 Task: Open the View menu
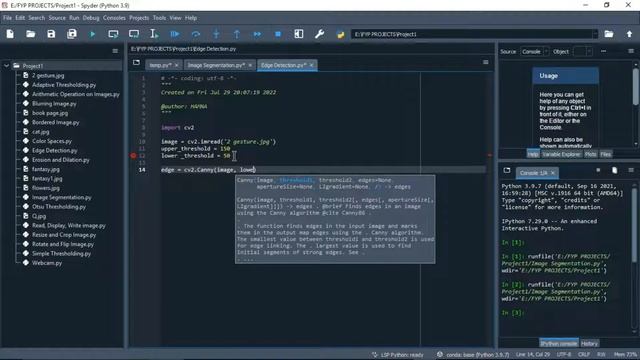tap(176, 18)
